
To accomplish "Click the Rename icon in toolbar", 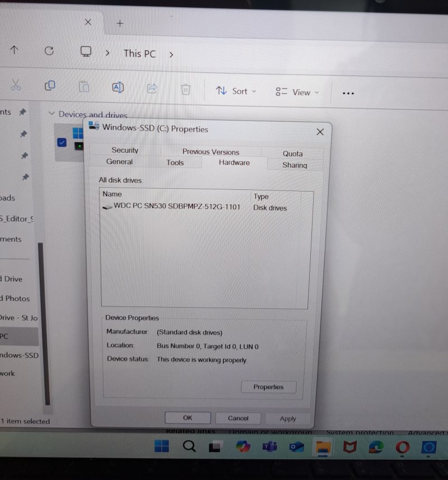I will pyautogui.click(x=118, y=87).
